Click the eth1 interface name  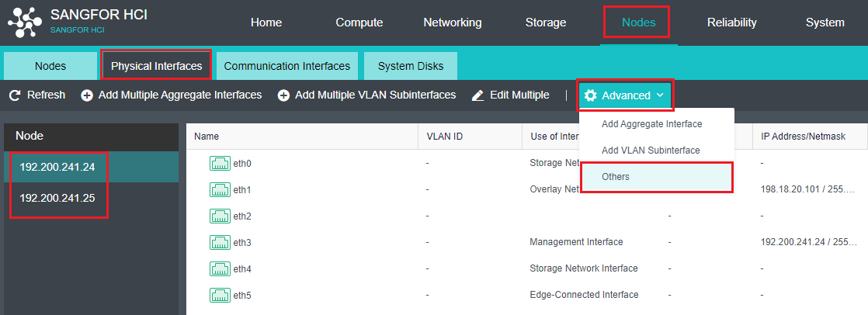pos(242,190)
